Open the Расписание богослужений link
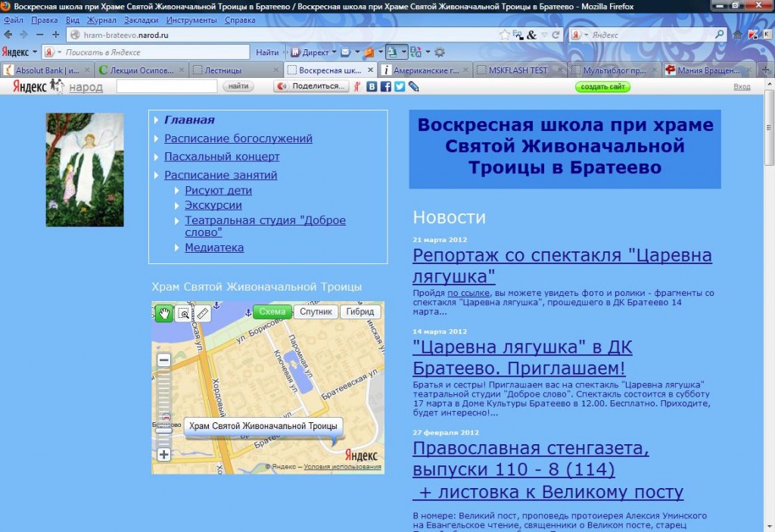 [x=238, y=138]
